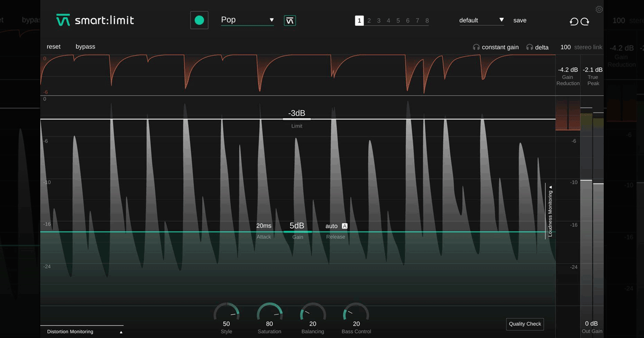
Task: Click the smart:limit logo icon
Action: pyautogui.click(x=63, y=20)
